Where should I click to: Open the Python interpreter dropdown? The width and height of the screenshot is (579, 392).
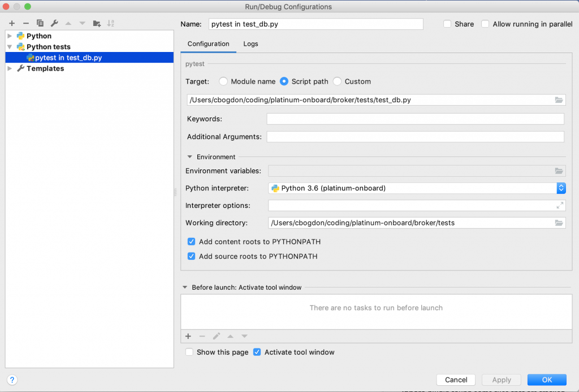pos(560,188)
